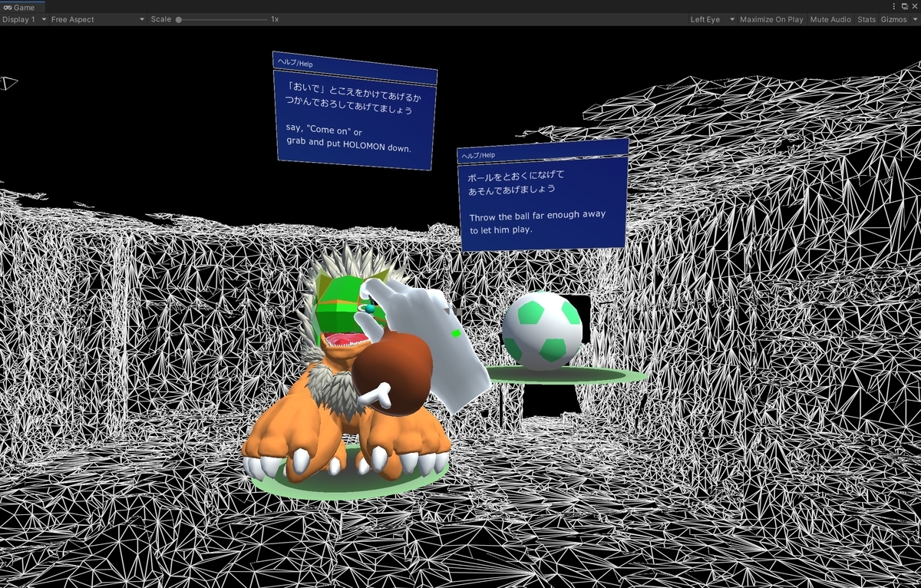Click the "to let him play." text
This screenshot has width=921, height=588.
pos(500,230)
